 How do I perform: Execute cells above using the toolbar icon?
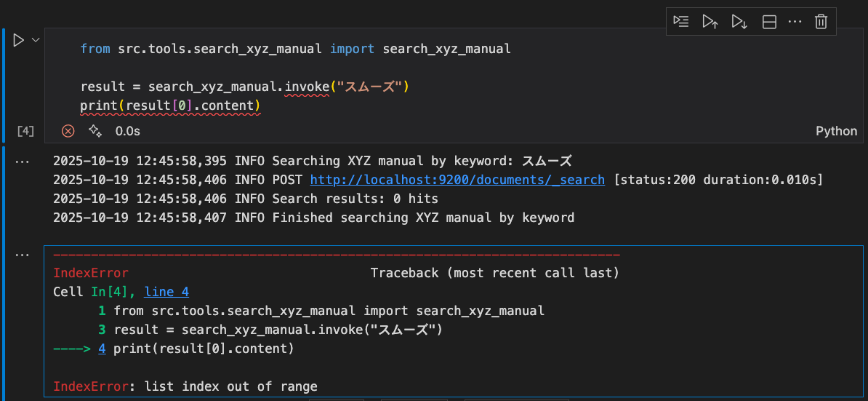pyautogui.click(x=710, y=22)
